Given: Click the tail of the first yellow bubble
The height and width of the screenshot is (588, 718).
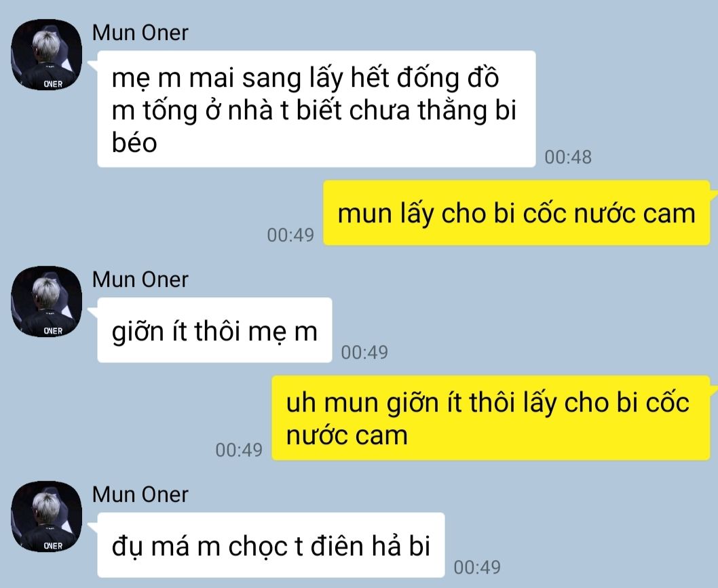Looking at the screenshot, I should coord(714,193).
